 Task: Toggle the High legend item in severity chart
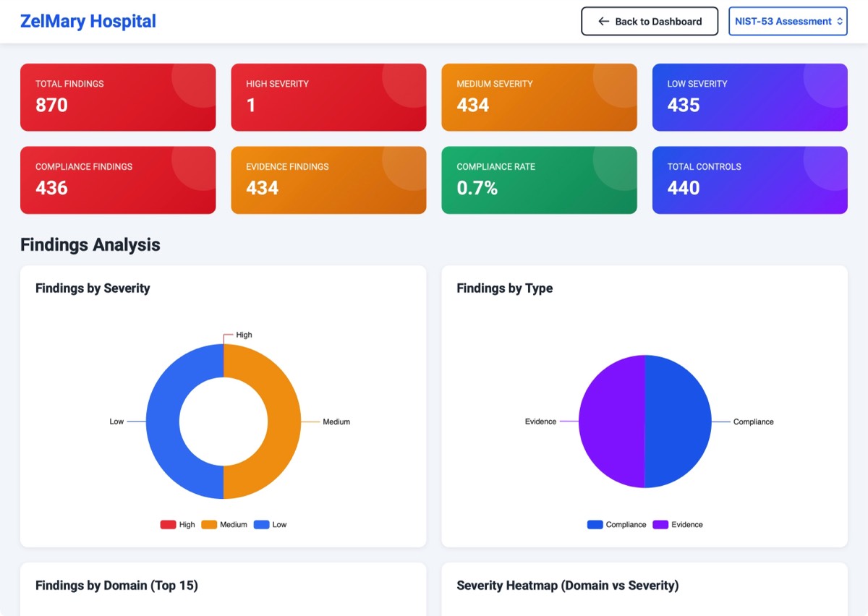(x=178, y=524)
